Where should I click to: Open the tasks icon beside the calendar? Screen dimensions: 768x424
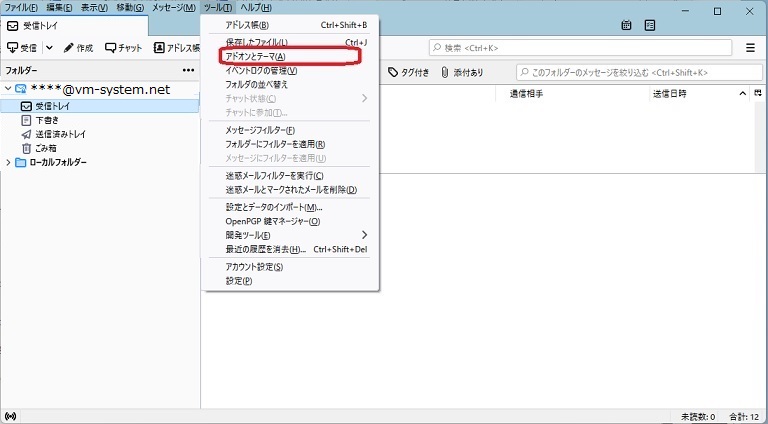pos(651,24)
